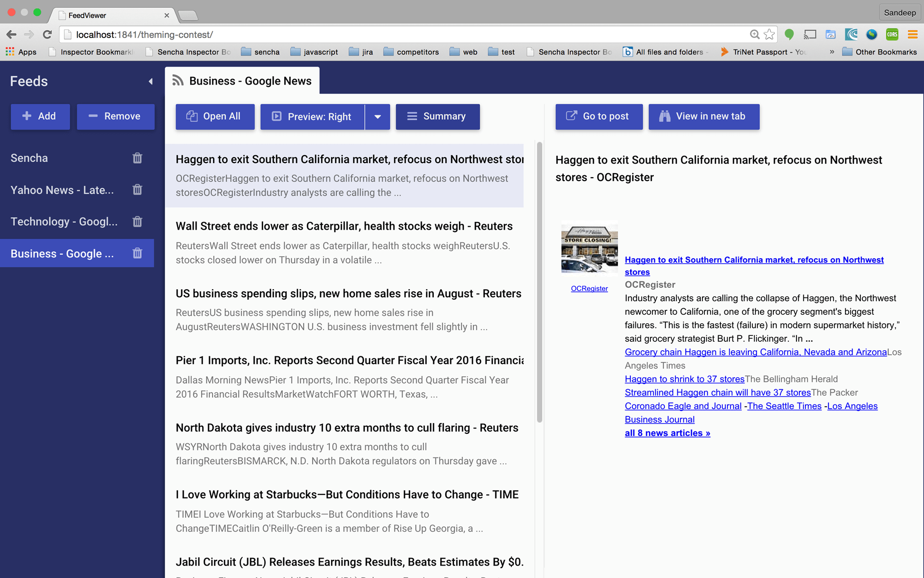Click the Remove feed button

(116, 117)
